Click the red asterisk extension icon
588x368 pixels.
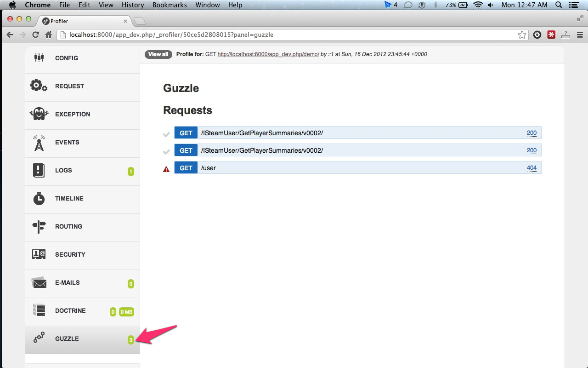[x=551, y=34]
